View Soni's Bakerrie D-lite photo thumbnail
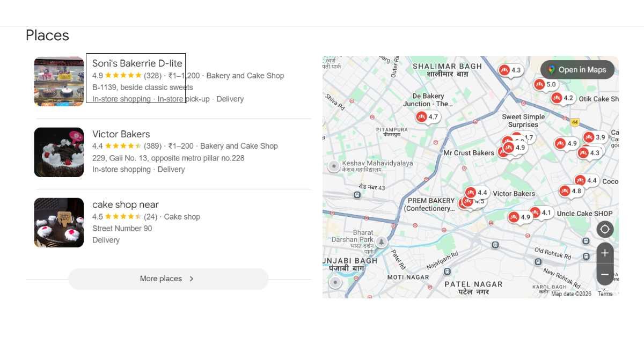The height and width of the screenshot is (337, 644). 59,82
